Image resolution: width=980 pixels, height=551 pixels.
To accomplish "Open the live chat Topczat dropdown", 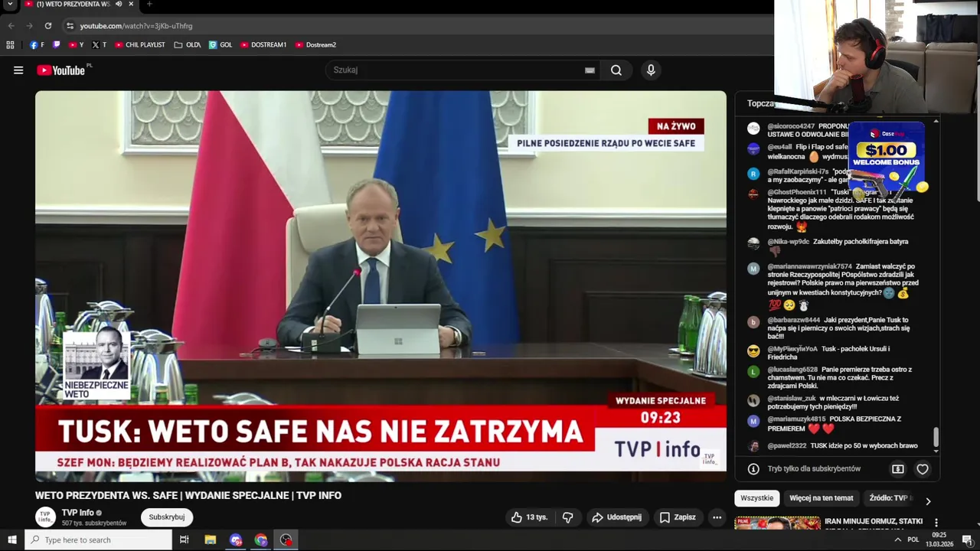I will (761, 103).
